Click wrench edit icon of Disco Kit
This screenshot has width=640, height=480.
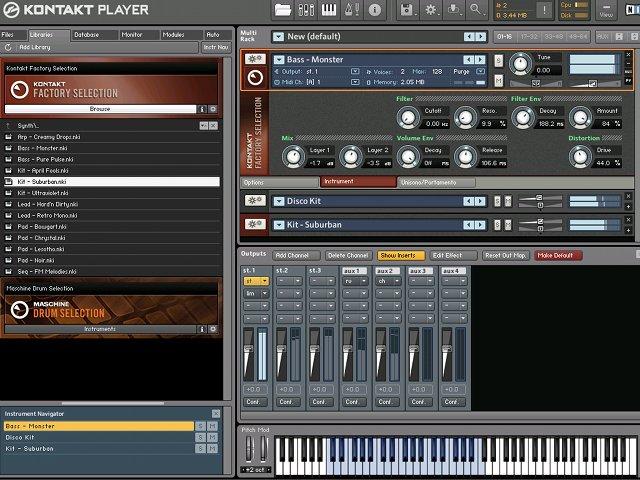255,200
